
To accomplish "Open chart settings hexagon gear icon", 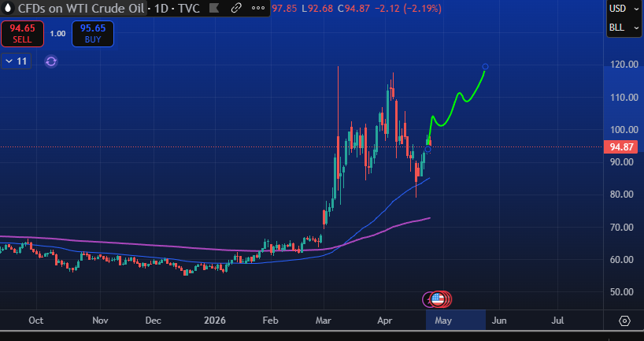I will 624,321.
